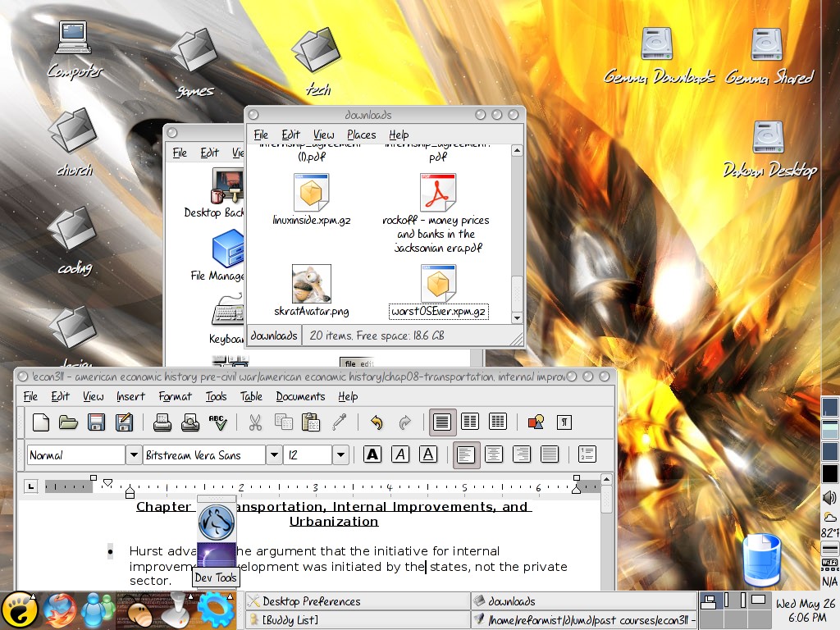This screenshot has width=840, height=630.
Task: Launch Firefox from the panel
Action: click(59, 610)
